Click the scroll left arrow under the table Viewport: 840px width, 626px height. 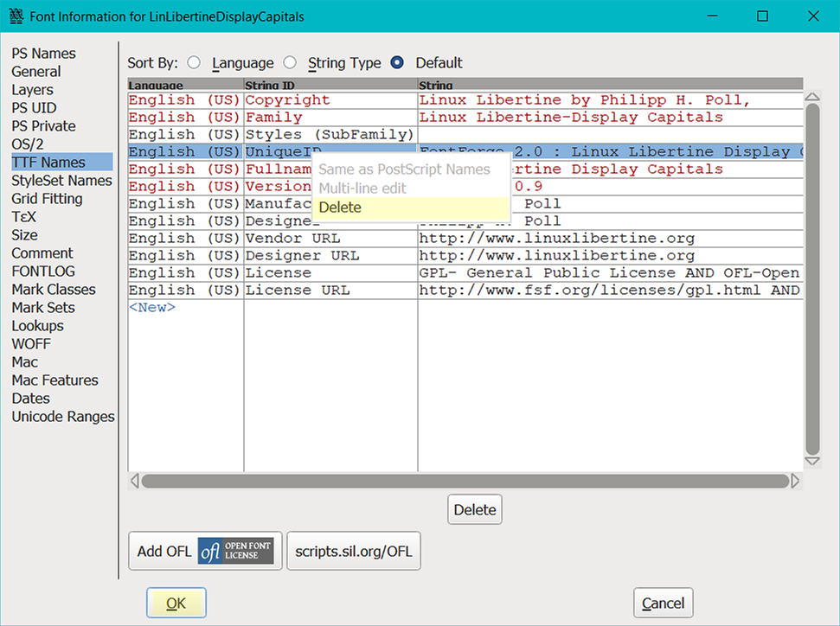point(134,481)
